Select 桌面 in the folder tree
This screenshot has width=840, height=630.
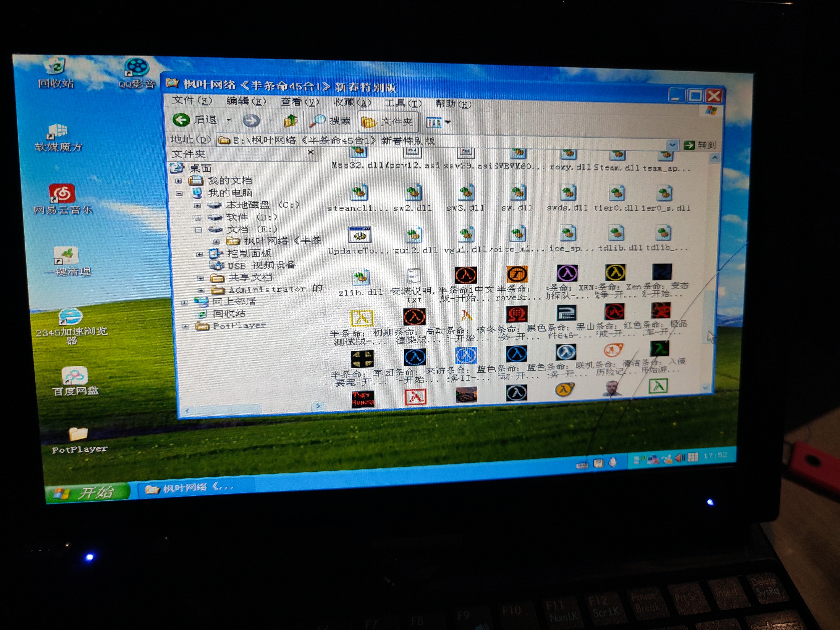point(200,168)
